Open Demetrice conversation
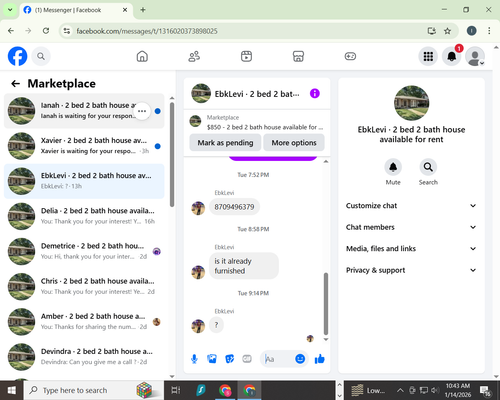Screen dimensions: 500x400 coord(84,251)
